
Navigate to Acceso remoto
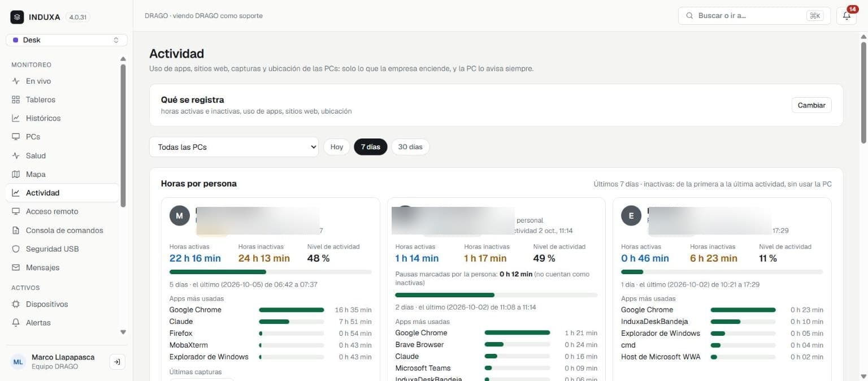point(62,211)
